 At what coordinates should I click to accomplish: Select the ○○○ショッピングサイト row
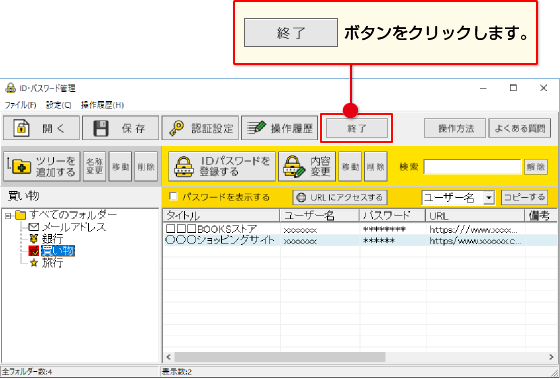point(360,240)
